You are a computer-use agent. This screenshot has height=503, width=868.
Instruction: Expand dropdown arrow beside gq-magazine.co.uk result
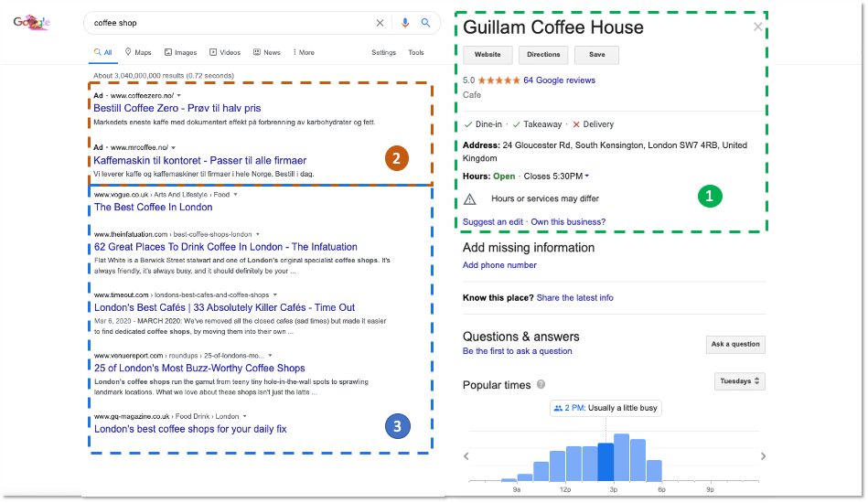(x=245, y=417)
